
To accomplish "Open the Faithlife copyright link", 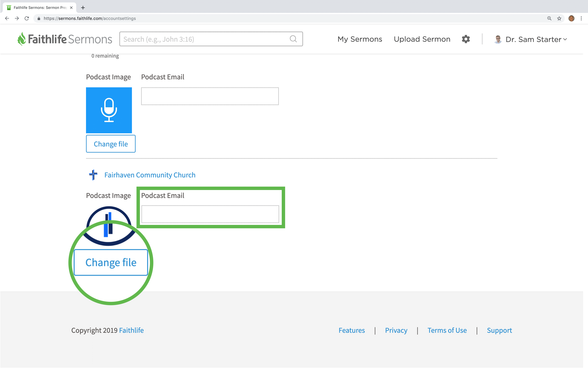I will 131,330.
